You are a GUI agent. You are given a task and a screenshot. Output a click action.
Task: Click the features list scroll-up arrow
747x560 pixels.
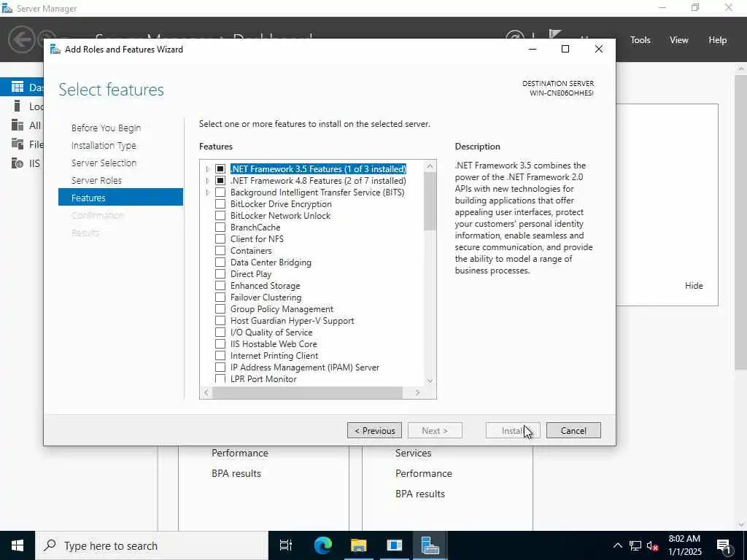pos(430,166)
